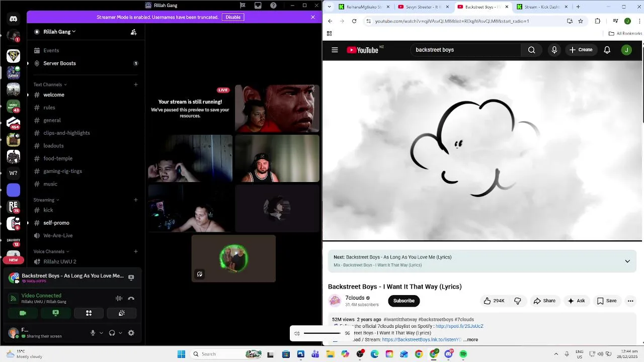
Task: Click Chrome address bar URL
Action: pyautogui.click(x=452, y=21)
